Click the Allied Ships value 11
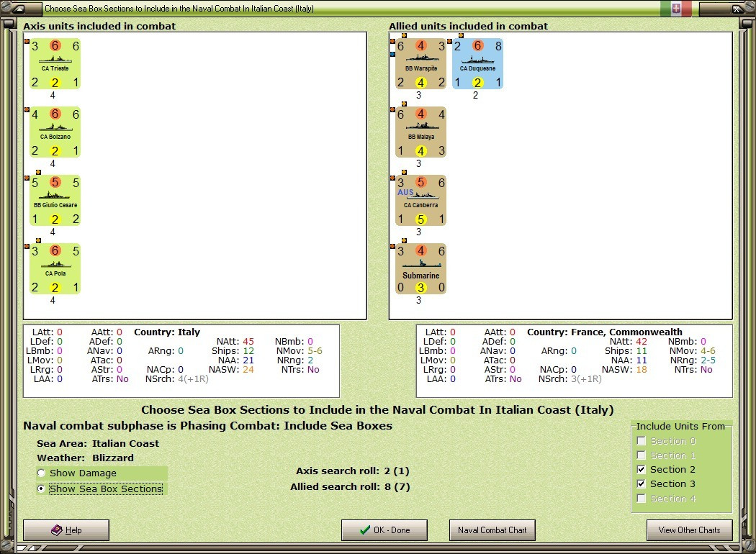The width and height of the screenshot is (756, 554). (x=642, y=350)
